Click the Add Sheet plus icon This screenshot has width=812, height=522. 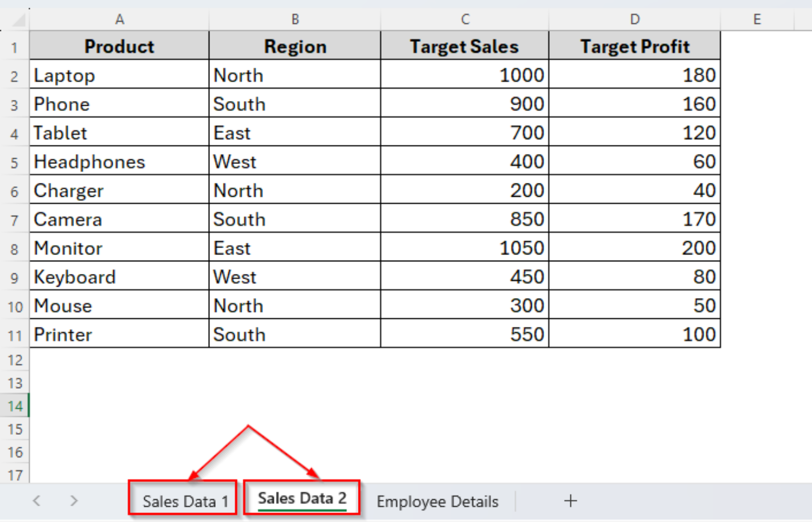tap(570, 500)
